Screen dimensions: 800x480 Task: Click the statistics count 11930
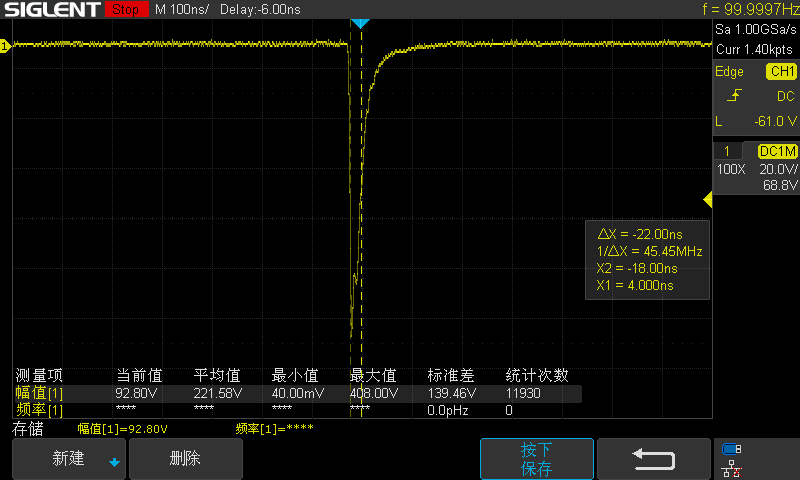coord(523,393)
